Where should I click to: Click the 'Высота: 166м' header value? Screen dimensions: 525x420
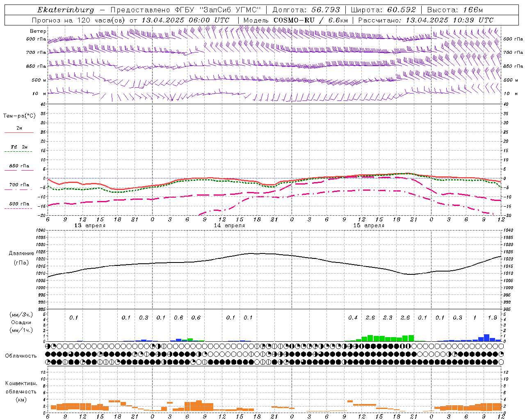[455, 10]
